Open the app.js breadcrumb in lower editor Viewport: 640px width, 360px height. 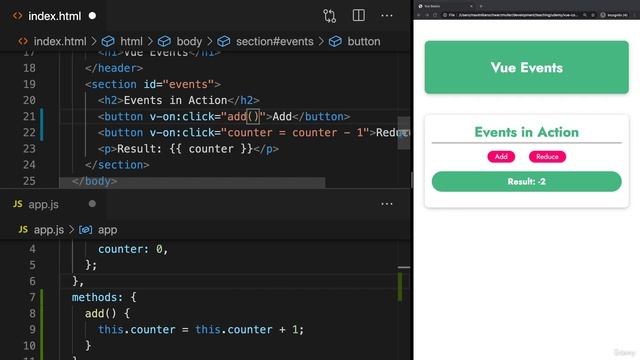point(49,230)
